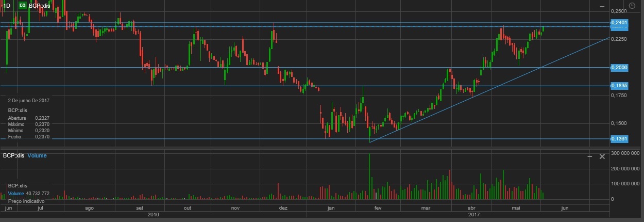Select the 0,2401 price level tag
Screen dimensions: 644x222
coord(619,23)
